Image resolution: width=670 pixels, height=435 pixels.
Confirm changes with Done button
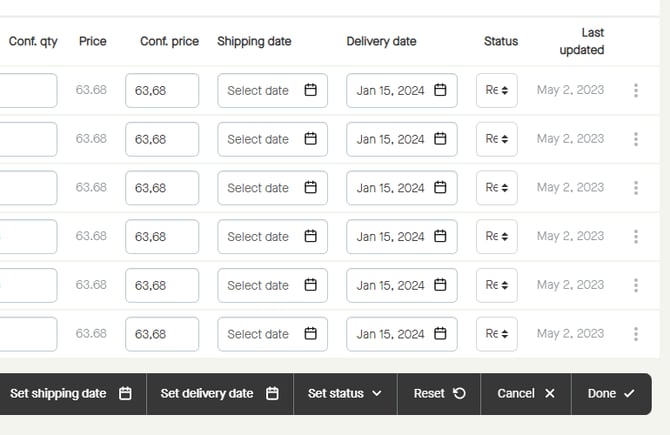(x=610, y=394)
